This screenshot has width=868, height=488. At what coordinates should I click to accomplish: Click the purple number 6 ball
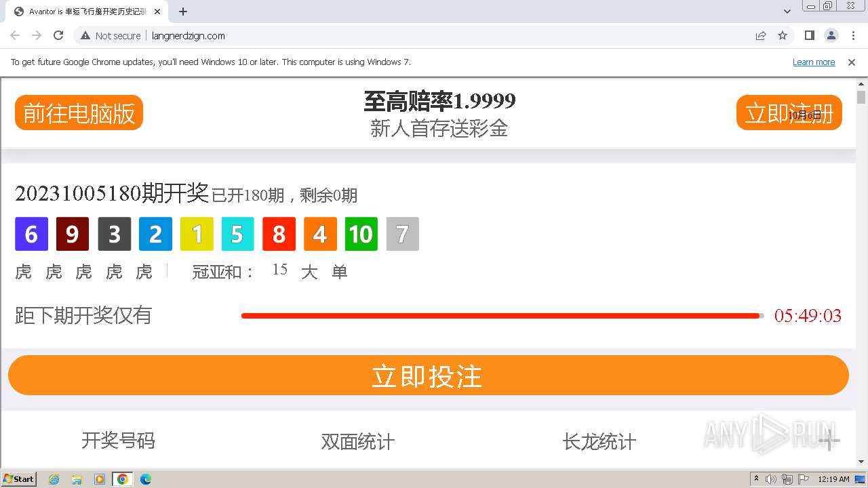click(x=31, y=234)
